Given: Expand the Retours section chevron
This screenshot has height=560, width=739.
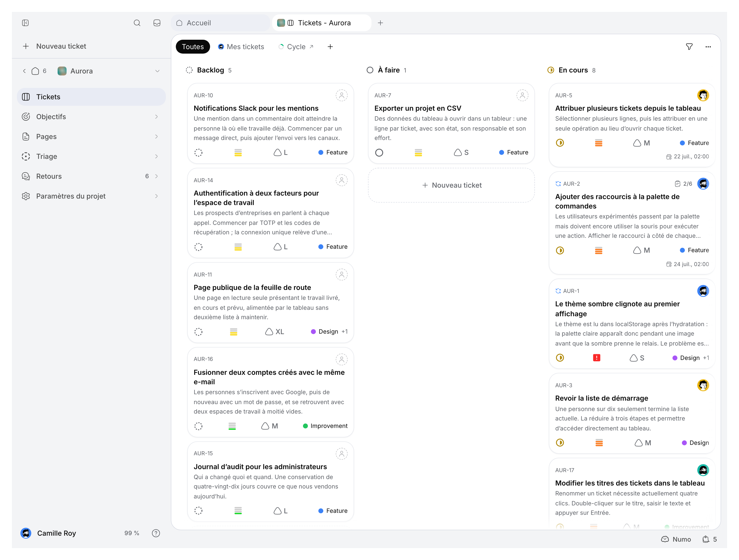Looking at the screenshot, I should coord(156,176).
